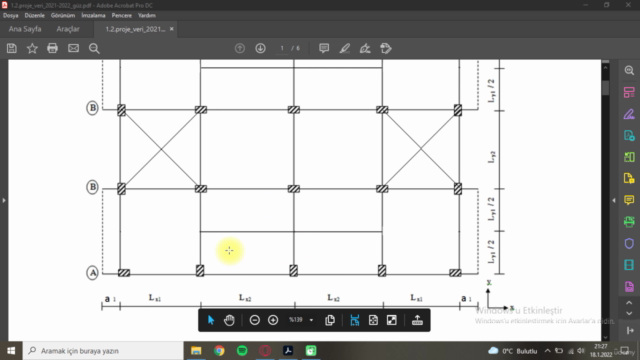Open the Dosya menu
Screen dimensions: 640x360
click(x=11, y=16)
